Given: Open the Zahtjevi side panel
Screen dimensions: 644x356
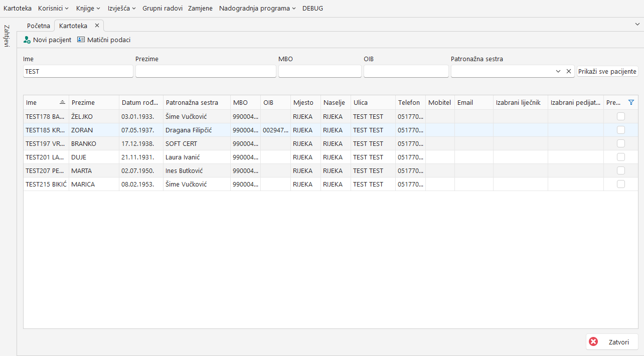Looking at the screenshot, I should [x=7, y=36].
